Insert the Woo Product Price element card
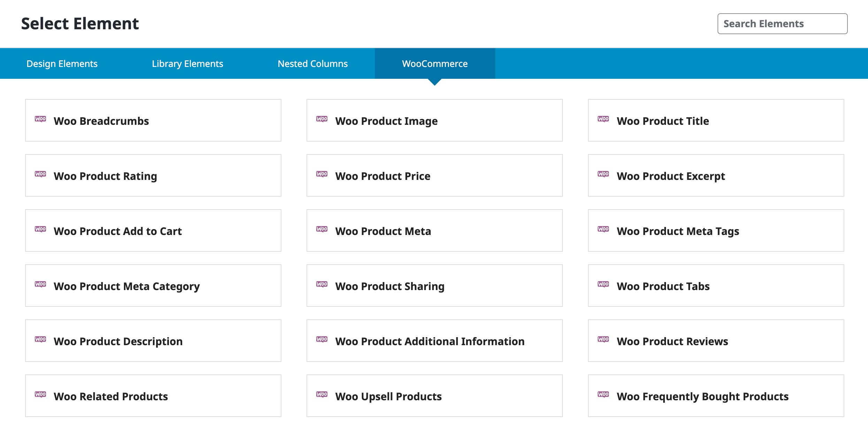The width and height of the screenshot is (868, 440). [435, 175]
